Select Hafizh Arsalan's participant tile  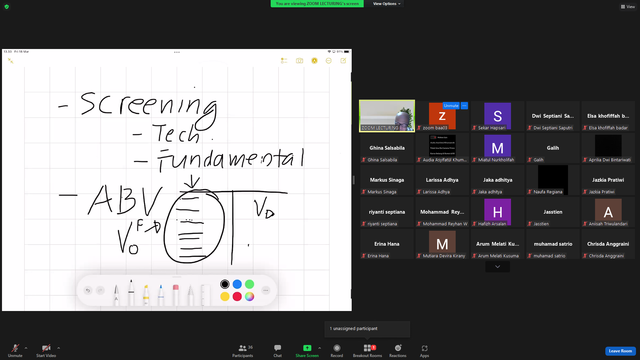pyautogui.click(x=498, y=212)
